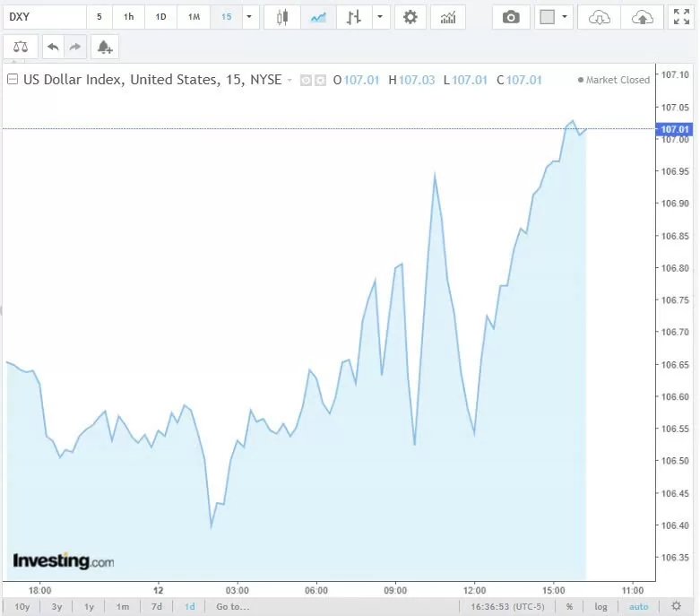Select candlestick chart style
Image resolution: width=700 pixels, height=616 pixels.
tap(282, 17)
